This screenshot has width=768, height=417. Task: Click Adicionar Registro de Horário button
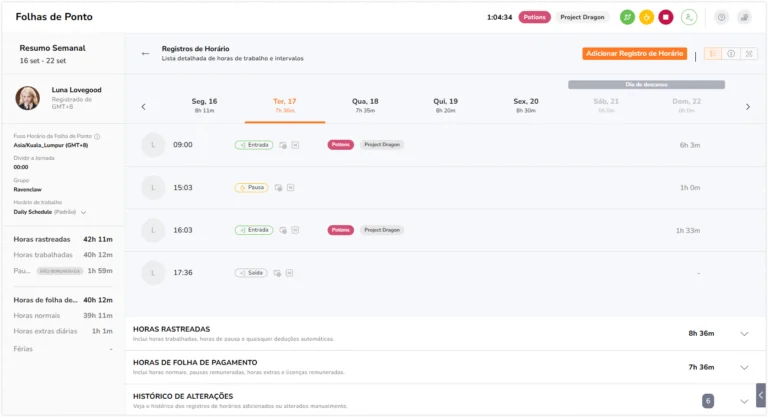pos(634,53)
